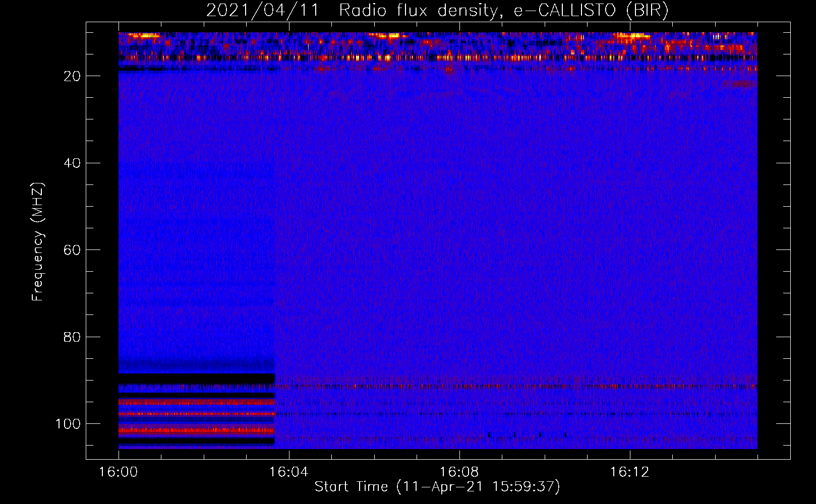Click the '80' frequency tick label
This screenshot has height=504, width=816.
click(72, 337)
